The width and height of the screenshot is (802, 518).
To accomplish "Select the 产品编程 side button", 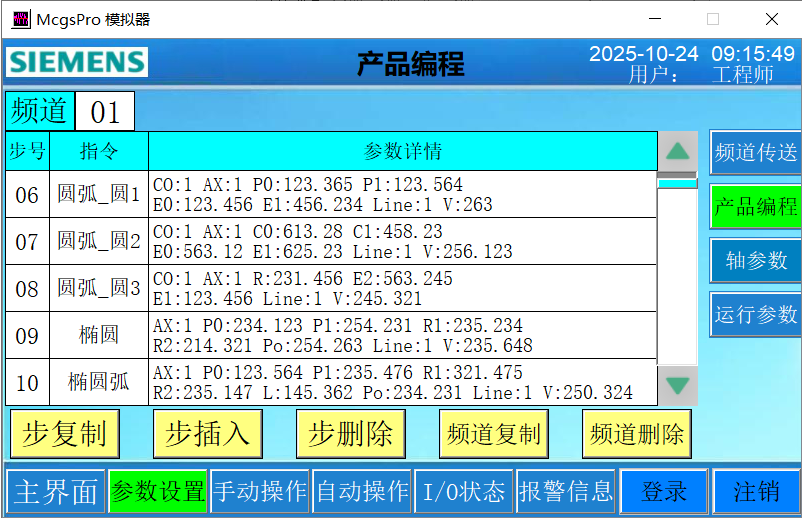I will [x=755, y=206].
